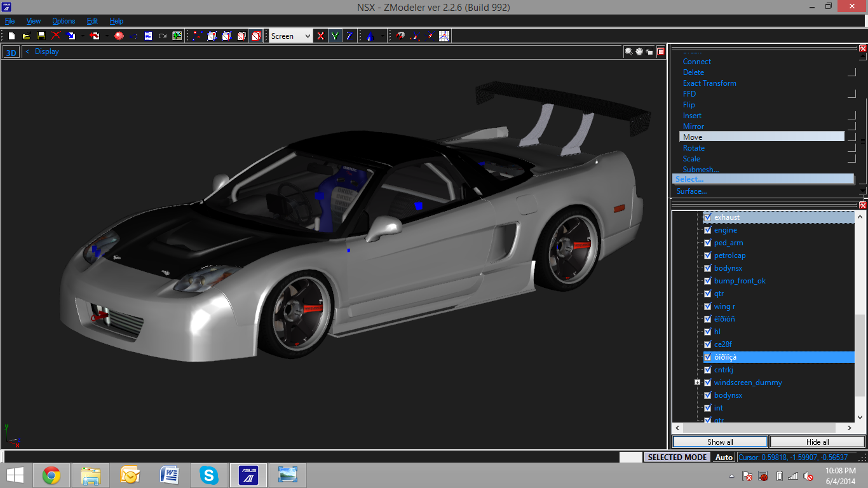Click the Redo arrow icon
The height and width of the screenshot is (488, 868).
click(163, 36)
